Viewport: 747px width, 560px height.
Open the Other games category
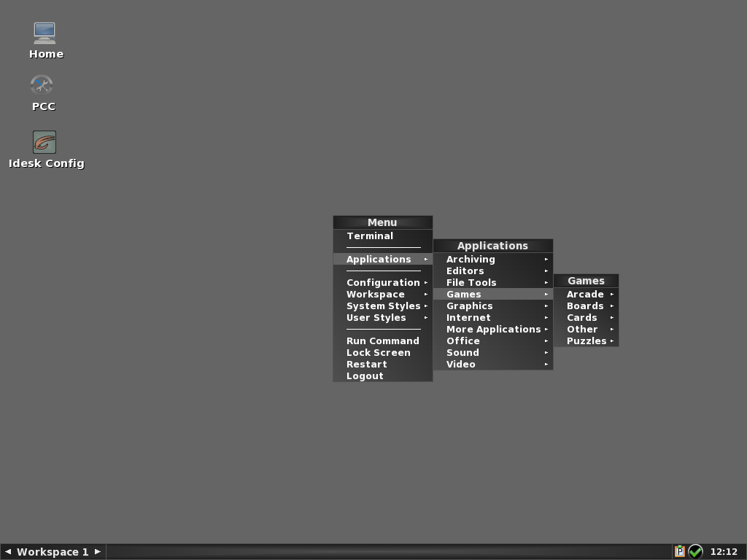point(586,329)
